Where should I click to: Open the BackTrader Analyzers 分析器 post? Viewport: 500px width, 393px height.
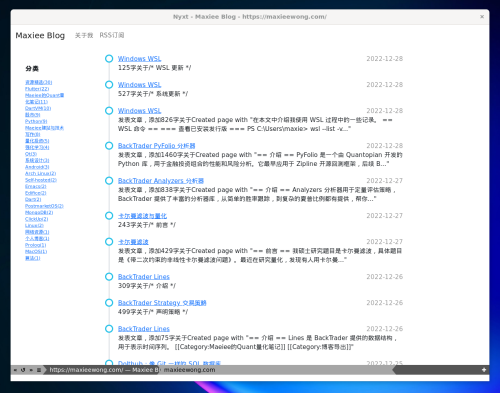(161, 181)
